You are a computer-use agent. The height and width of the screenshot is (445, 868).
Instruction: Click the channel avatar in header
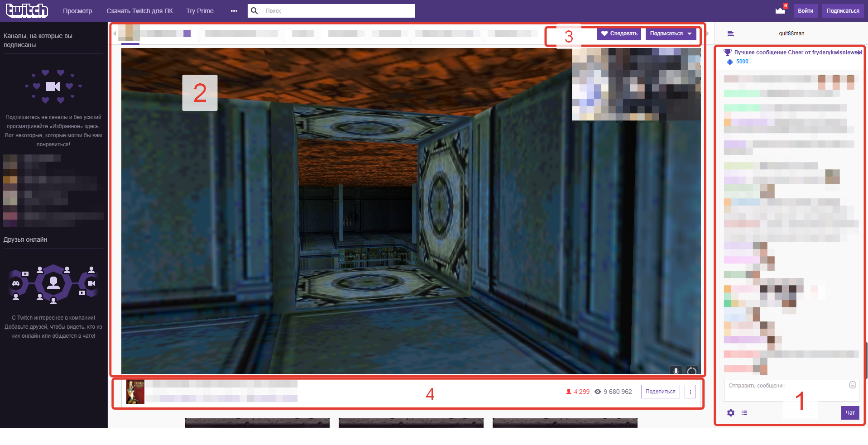pos(129,33)
